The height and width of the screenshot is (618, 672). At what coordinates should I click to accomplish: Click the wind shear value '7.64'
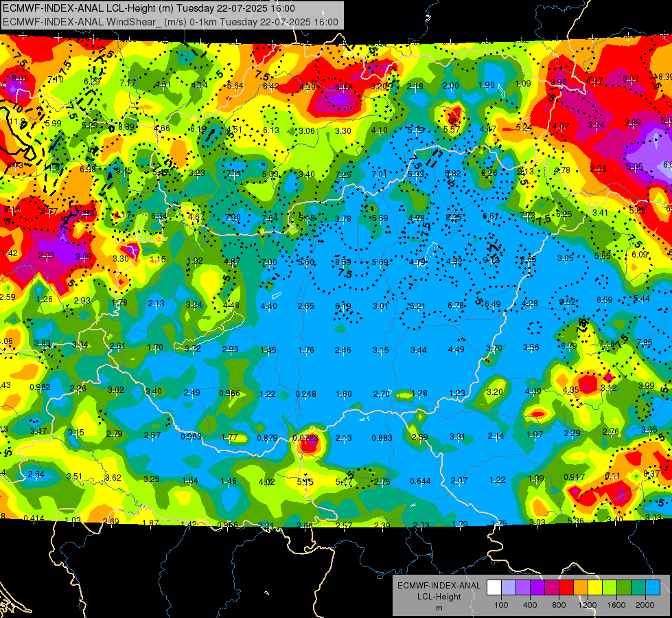click(270, 218)
